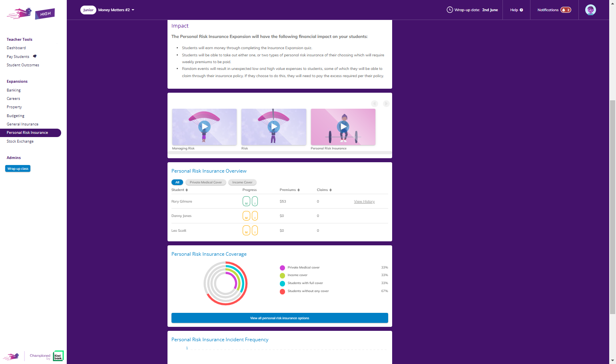Click the Kiwibank sponsor logo

click(x=58, y=356)
